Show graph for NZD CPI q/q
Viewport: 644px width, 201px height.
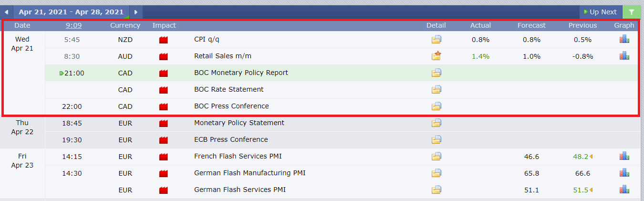tap(624, 40)
